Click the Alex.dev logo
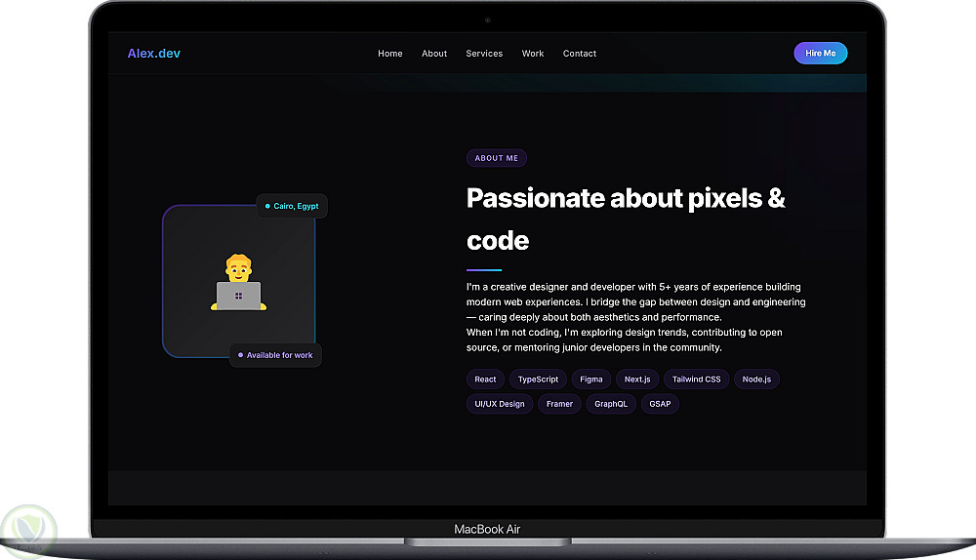Screen dimensions: 976x560 coord(154,54)
